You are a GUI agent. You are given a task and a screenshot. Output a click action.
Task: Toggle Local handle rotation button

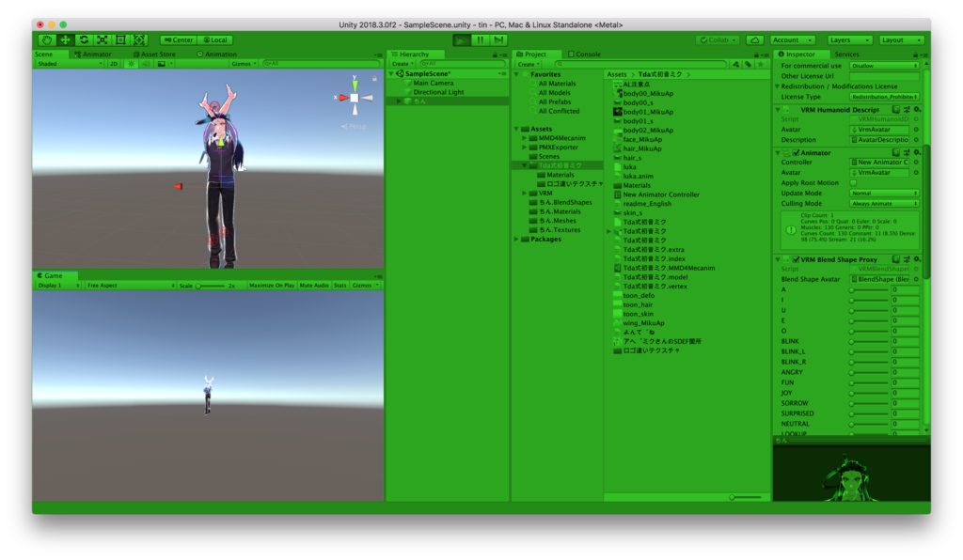215,39
